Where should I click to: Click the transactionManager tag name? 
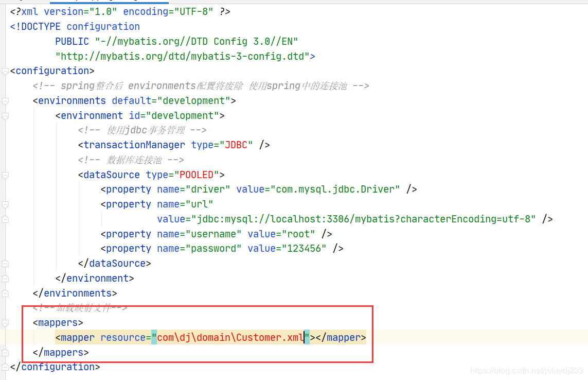point(134,145)
